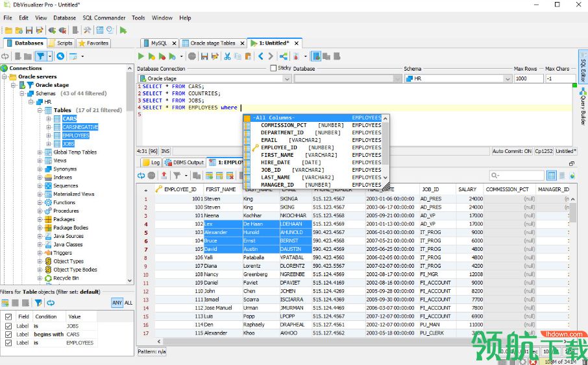Choose HIRE_DATE in autocomplete list

(313, 162)
